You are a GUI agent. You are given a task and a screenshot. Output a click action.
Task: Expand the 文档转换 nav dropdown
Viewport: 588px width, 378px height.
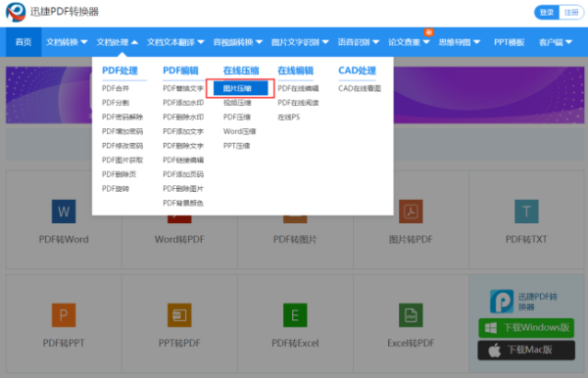(x=67, y=42)
